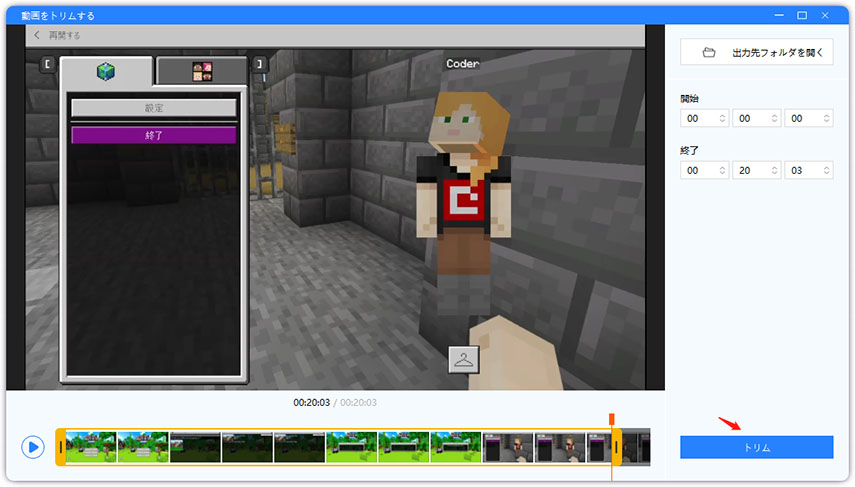This screenshot has width=855, height=487.
Task: Click the hanger icon in video preview
Action: pyautogui.click(x=463, y=360)
